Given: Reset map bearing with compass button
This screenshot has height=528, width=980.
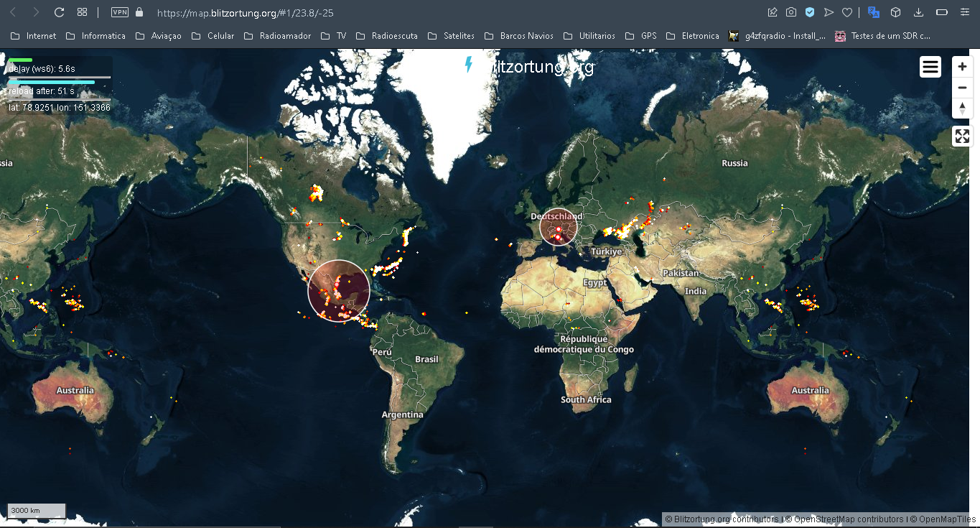Looking at the screenshot, I should pyautogui.click(x=963, y=108).
